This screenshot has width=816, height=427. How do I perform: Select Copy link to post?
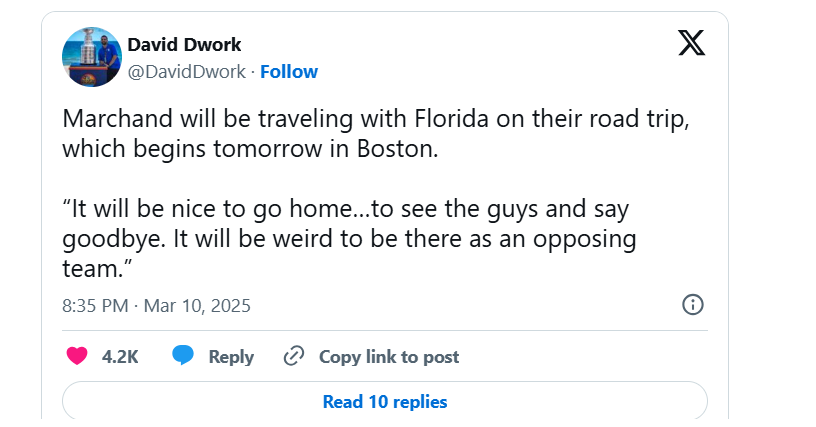click(x=389, y=357)
